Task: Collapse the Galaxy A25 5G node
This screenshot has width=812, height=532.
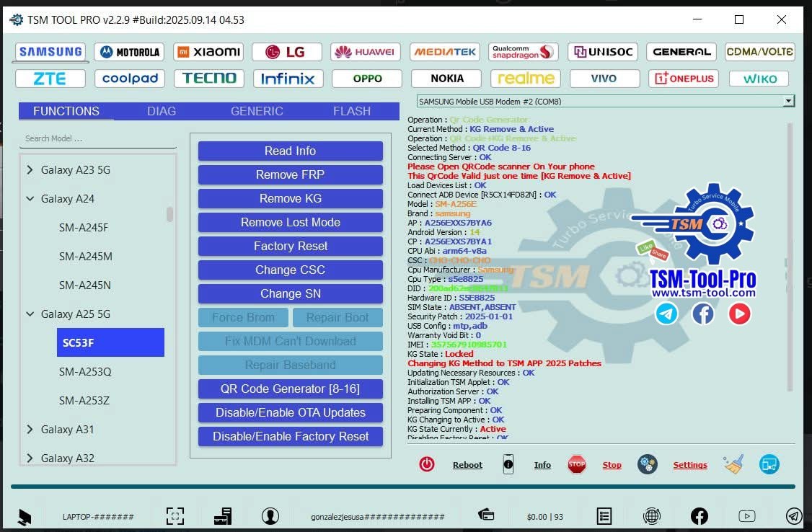Action: point(30,314)
